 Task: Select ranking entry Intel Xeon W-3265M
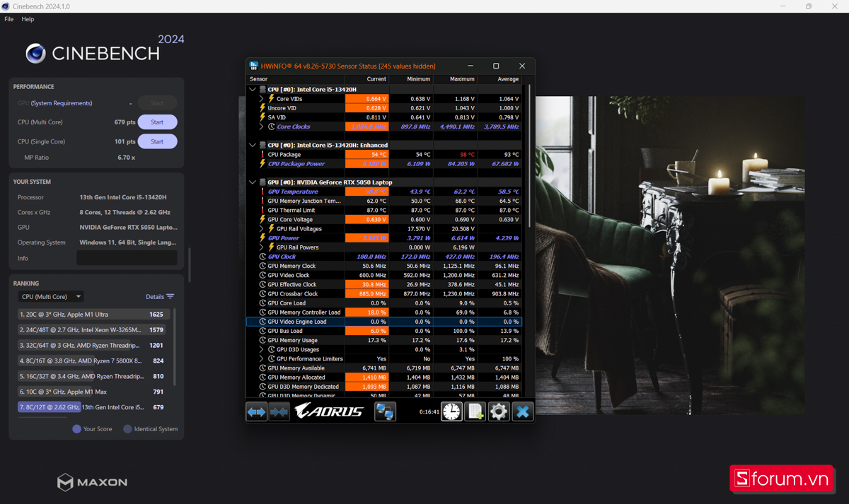(x=94, y=329)
